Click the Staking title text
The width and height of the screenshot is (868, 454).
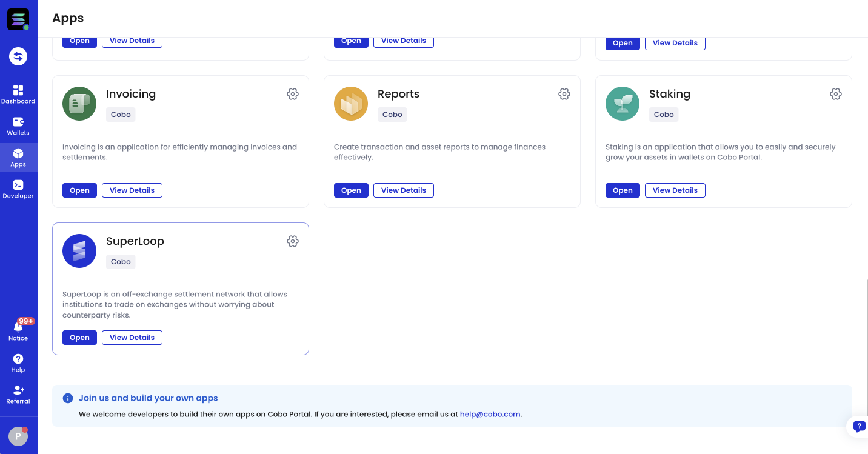pos(670,94)
